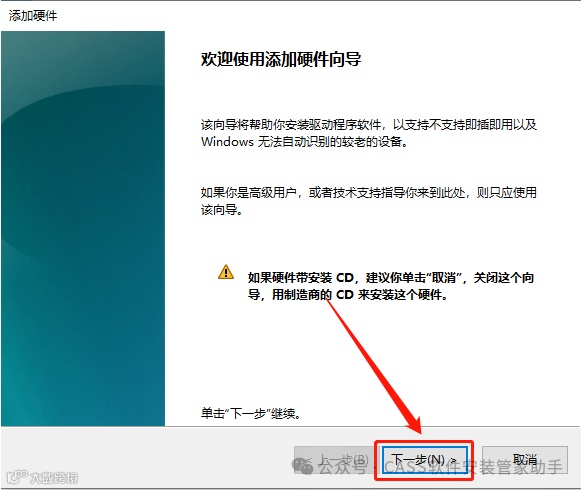Click the 公众号 watermark text
Viewport: 581px width, 490px height.
click(343, 467)
